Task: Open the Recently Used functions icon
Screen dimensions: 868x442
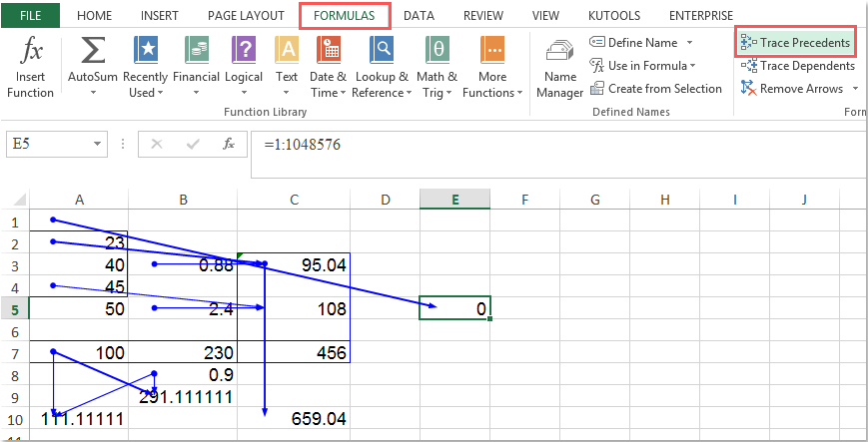Action: coord(146,50)
